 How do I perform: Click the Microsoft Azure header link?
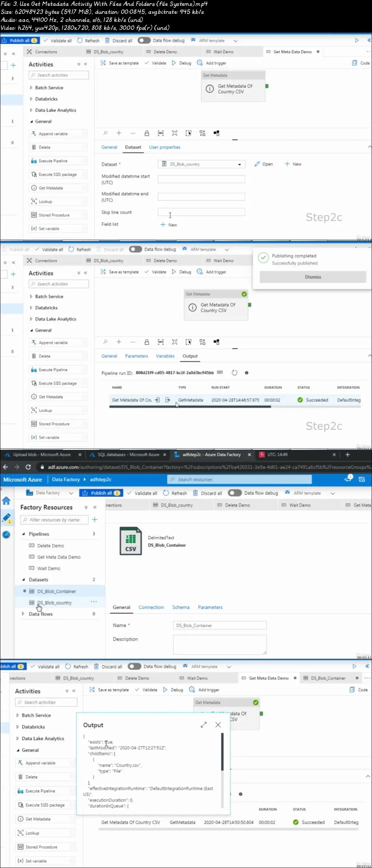pyautogui.click(x=23, y=479)
